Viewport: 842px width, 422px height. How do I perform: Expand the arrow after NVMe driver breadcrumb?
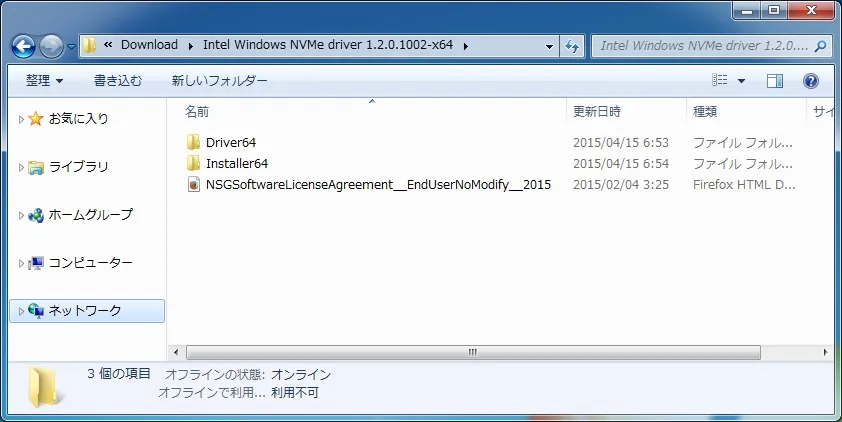tap(466, 46)
